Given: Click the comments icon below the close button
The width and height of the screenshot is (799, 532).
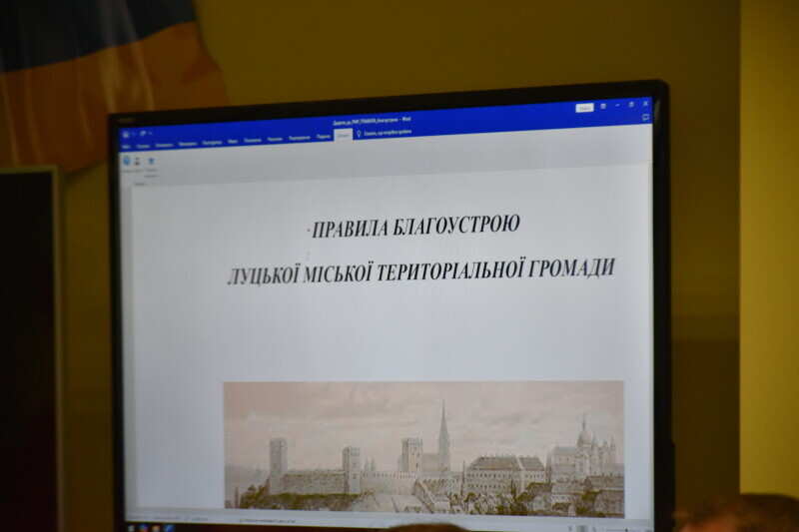Looking at the screenshot, I should pyautogui.click(x=645, y=117).
